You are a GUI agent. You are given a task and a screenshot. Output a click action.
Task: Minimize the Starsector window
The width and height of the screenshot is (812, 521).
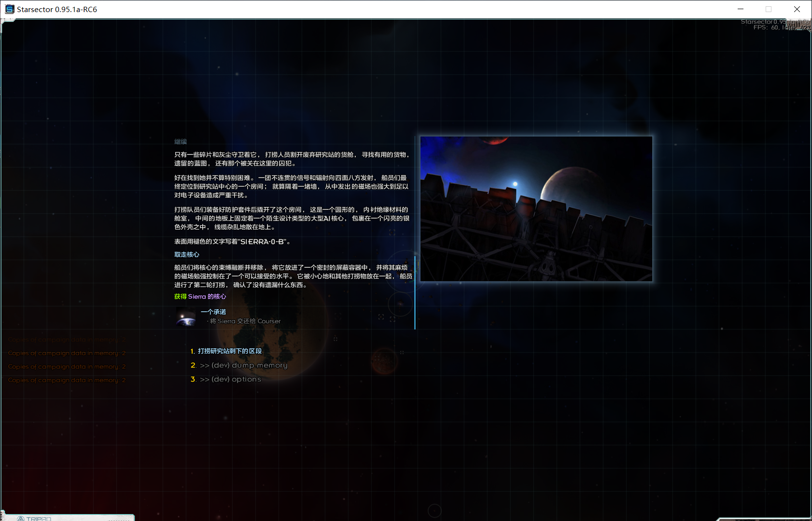[741, 9]
